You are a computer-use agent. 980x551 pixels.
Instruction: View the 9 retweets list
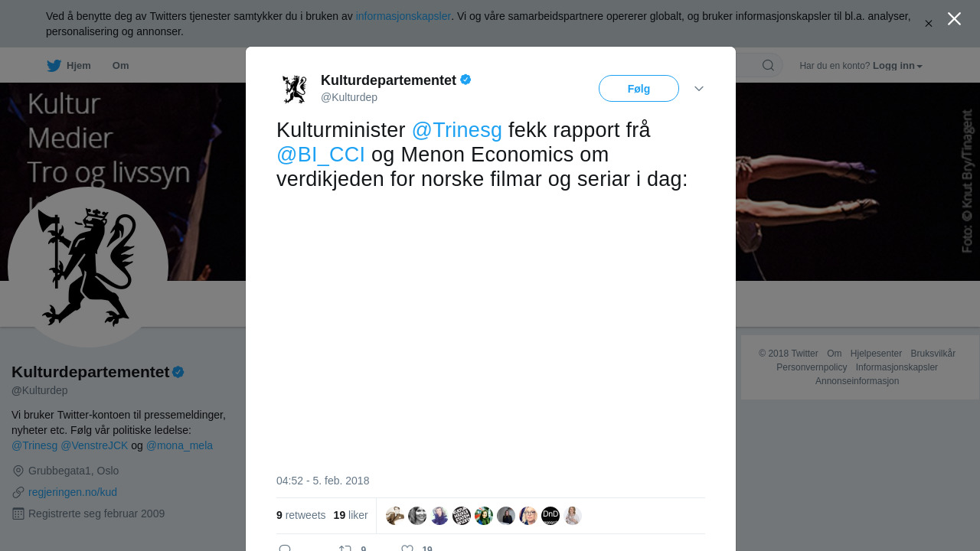point(301,515)
